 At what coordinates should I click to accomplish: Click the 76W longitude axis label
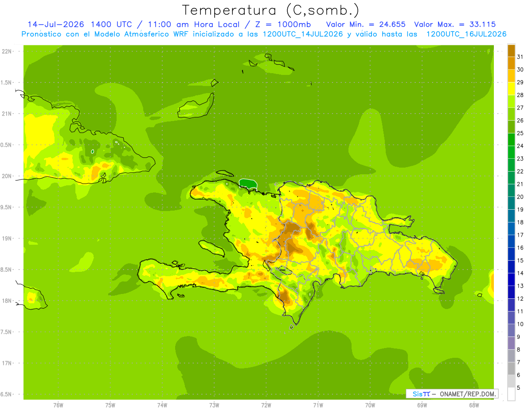[58, 405]
